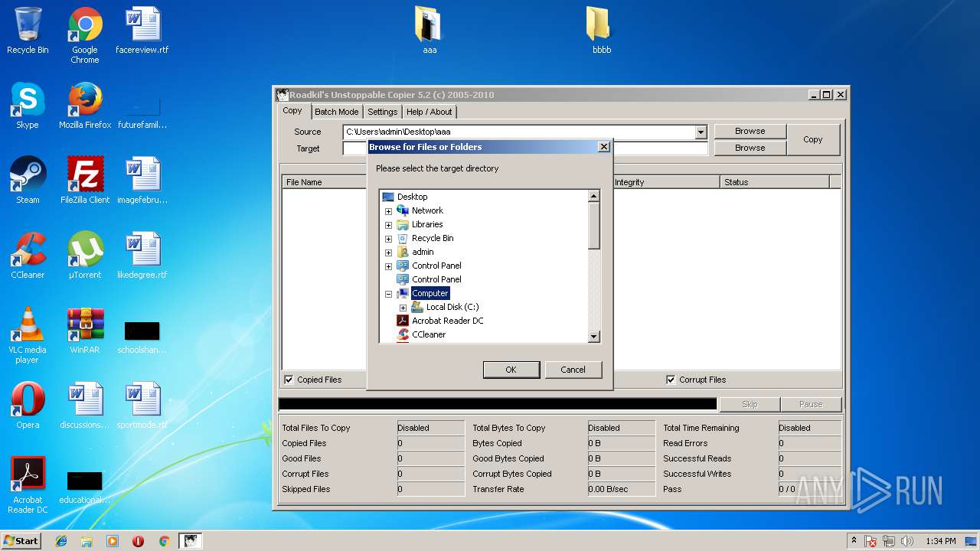Expand the Libraries tree node

(388, 225)
